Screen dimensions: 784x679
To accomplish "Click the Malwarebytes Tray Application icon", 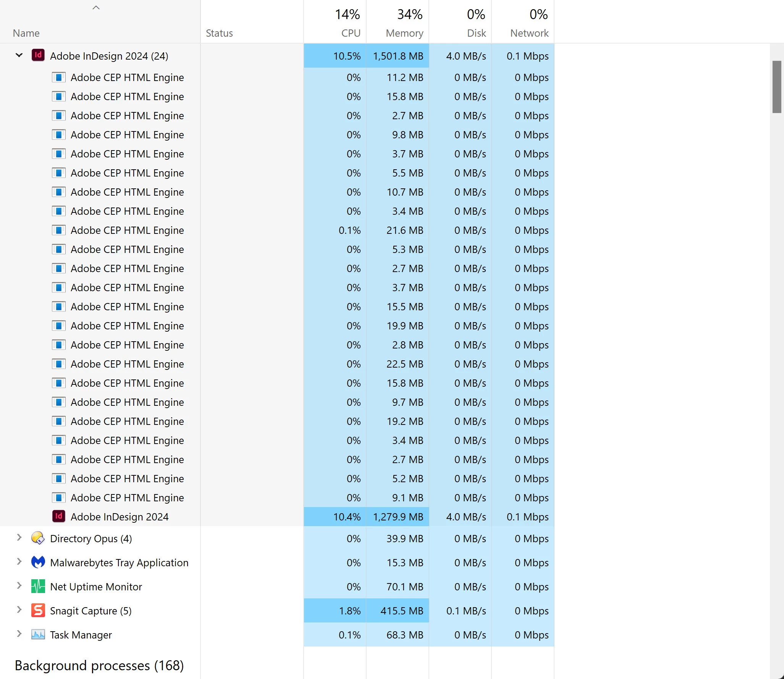I will (38, 562).
